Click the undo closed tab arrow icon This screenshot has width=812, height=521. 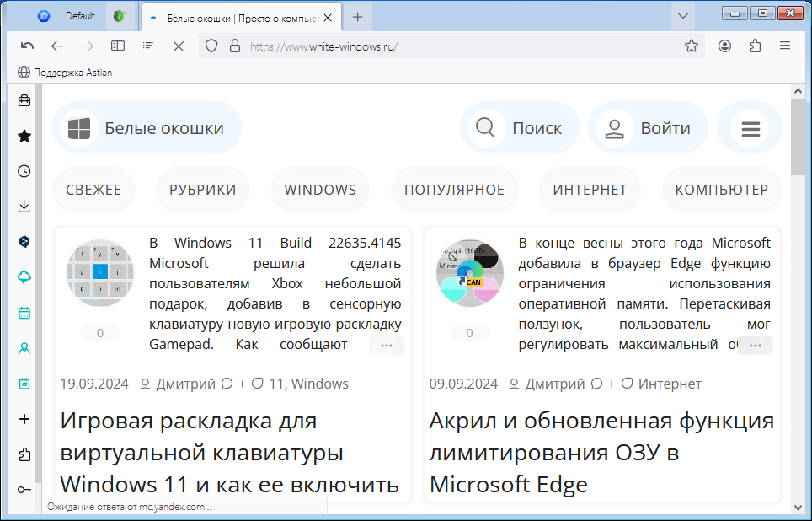coord(28,46)
